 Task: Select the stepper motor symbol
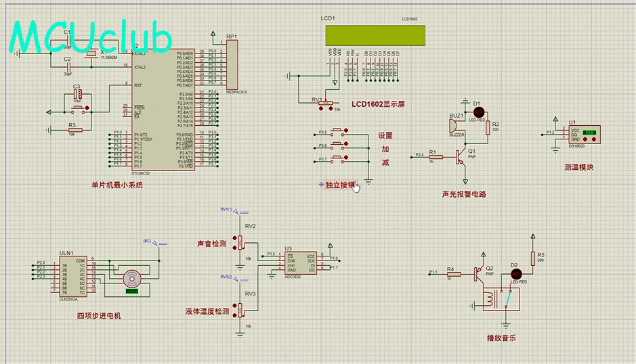click(x=131, y=277)
